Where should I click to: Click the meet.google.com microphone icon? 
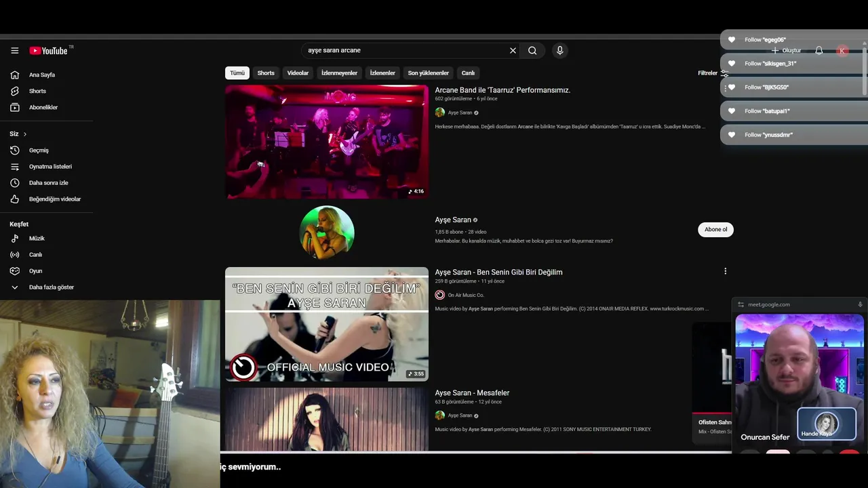point(860,304)
